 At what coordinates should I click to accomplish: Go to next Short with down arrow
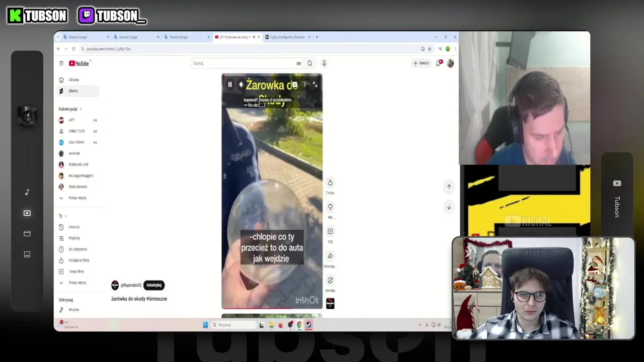tap(449, 207)
